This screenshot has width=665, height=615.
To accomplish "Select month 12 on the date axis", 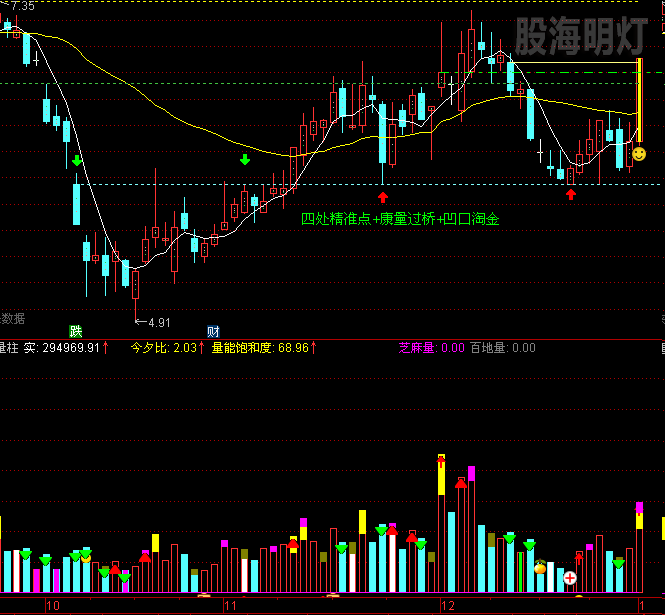I will 448,606.
